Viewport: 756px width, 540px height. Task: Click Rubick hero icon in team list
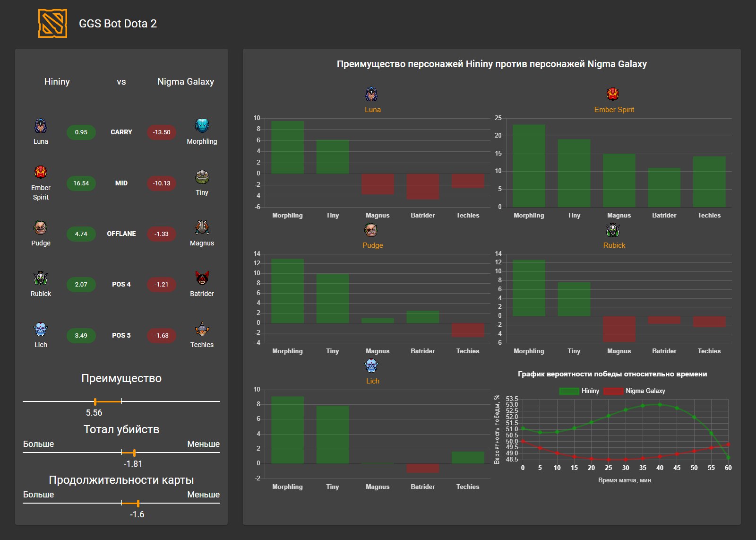coord(41,278)
